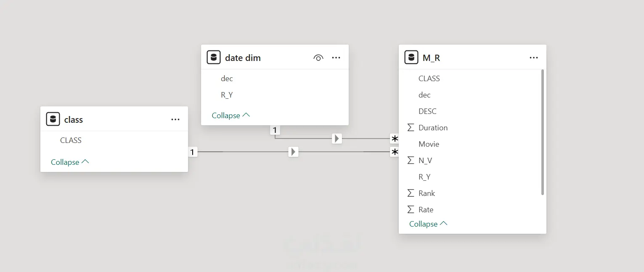The image size is (644, 272).
Task: Open more options menu for class table
Action: pos(175,119)
